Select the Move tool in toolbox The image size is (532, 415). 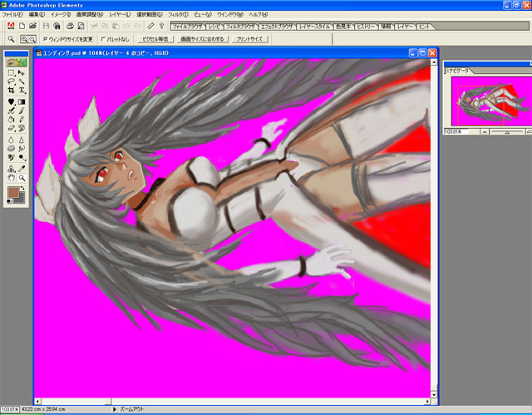pyautogui.click(x=22, y=73)
